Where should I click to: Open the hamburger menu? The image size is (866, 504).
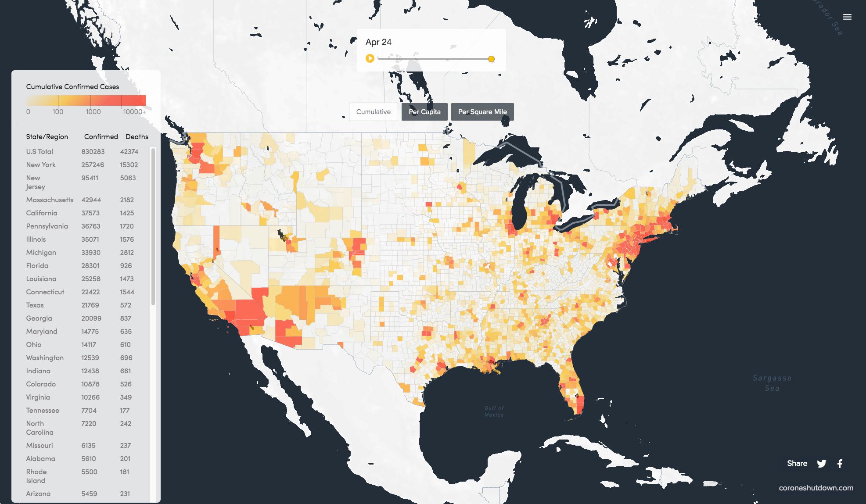(848, 17)
